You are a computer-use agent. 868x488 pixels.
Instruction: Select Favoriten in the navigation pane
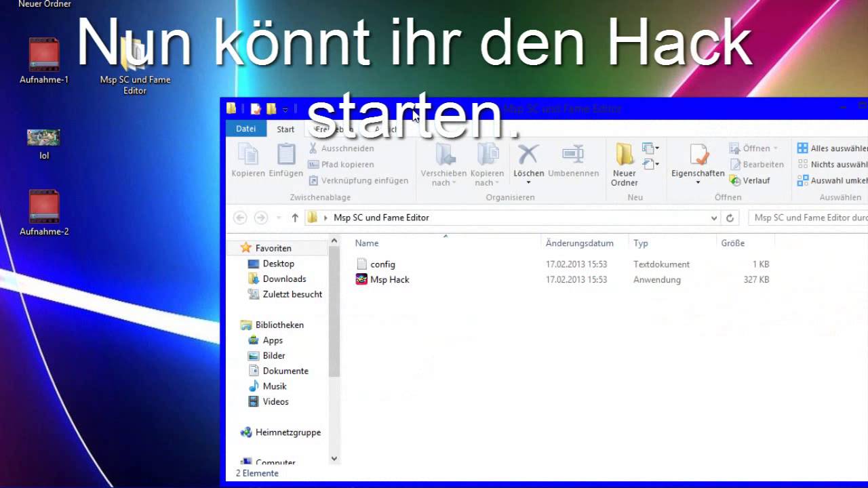273,248
